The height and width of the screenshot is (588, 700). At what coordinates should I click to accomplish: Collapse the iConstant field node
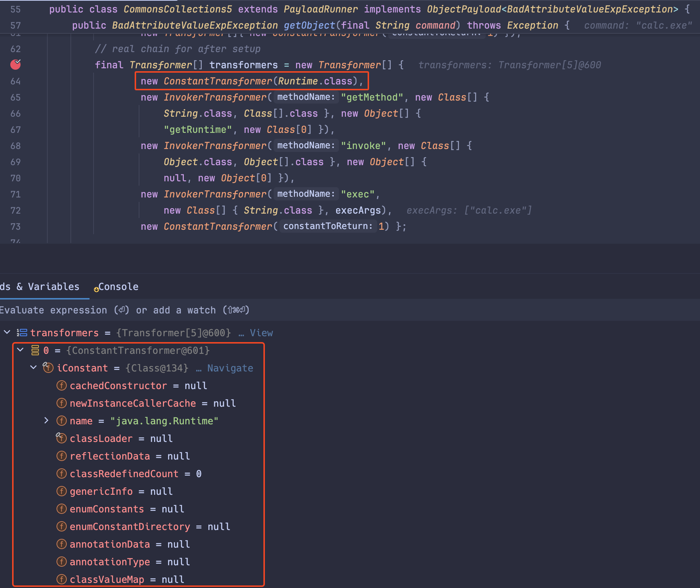(x=33, y=367)
